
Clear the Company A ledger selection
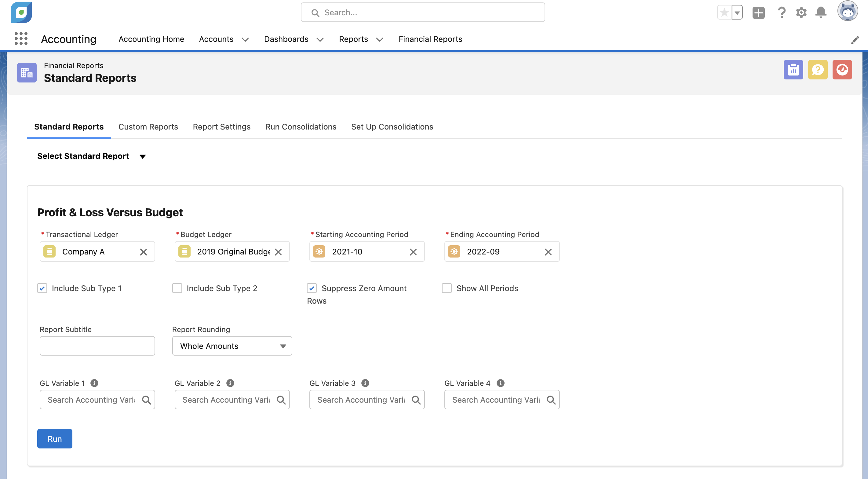[144, 252]
